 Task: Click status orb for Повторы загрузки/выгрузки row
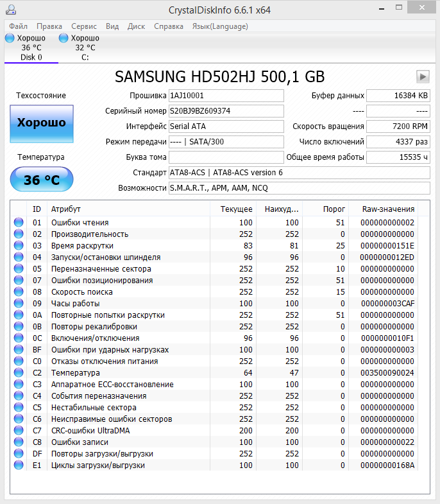[19, 454]
